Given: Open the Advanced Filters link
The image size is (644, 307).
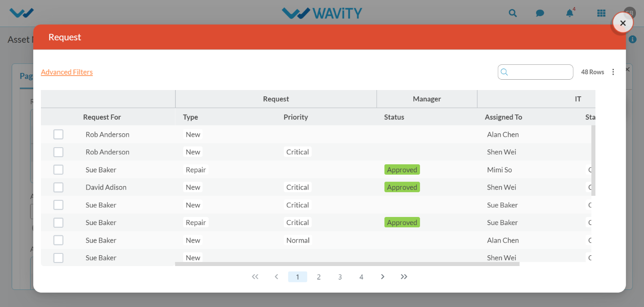Looking at the screenshot, I should [67, 72].
